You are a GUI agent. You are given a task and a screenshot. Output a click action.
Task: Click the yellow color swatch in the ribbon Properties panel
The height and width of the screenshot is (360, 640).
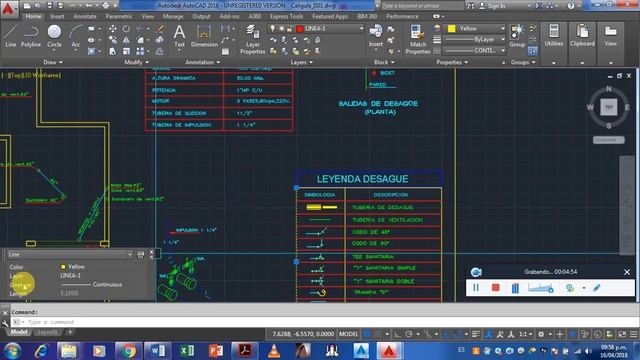[451, 29]
